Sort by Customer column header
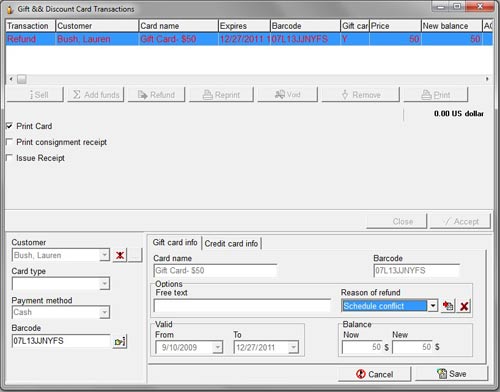 tap(97, 26)
